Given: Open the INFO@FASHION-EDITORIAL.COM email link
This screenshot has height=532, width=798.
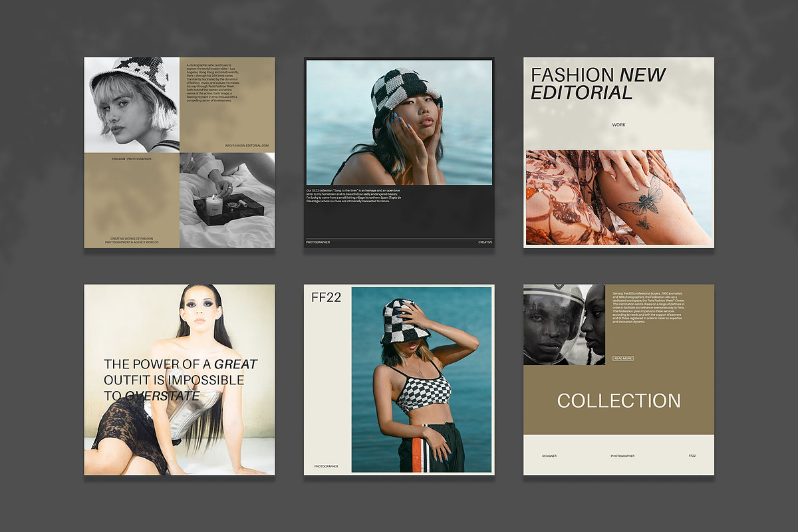Looking at the screenshot, I should 247,145.
